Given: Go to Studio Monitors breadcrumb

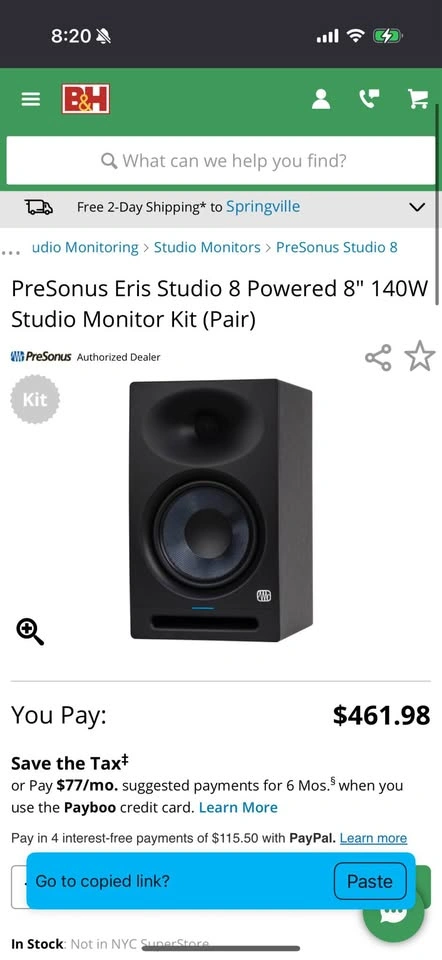Looking at the screenshot, I should (207, 247).
